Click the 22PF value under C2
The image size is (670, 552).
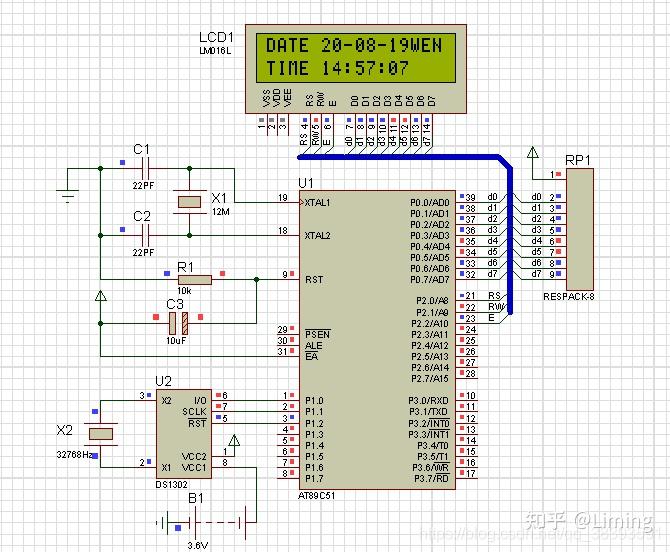(143, 253)
